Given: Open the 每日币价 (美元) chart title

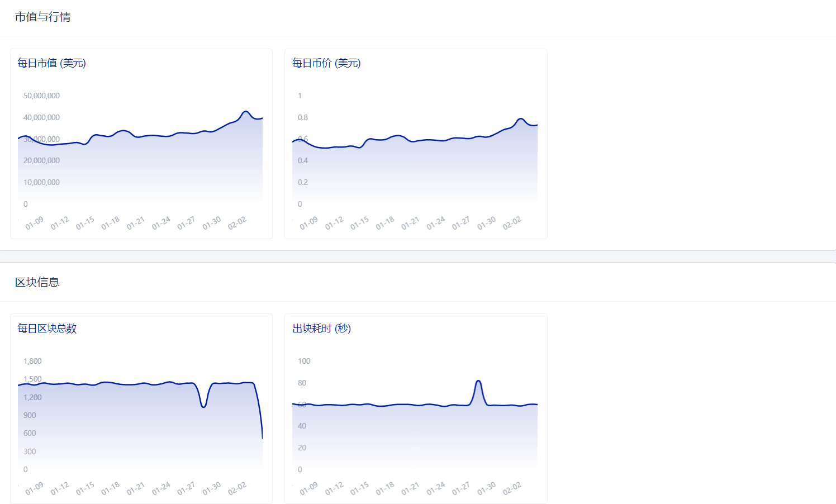Looking at the screenshot, I should pyautogui.click(x=326, y=63).
